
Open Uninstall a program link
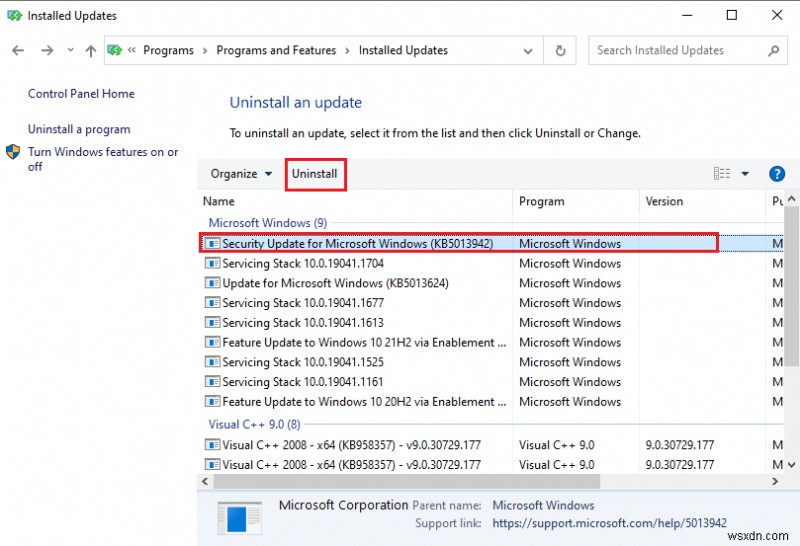79,129
